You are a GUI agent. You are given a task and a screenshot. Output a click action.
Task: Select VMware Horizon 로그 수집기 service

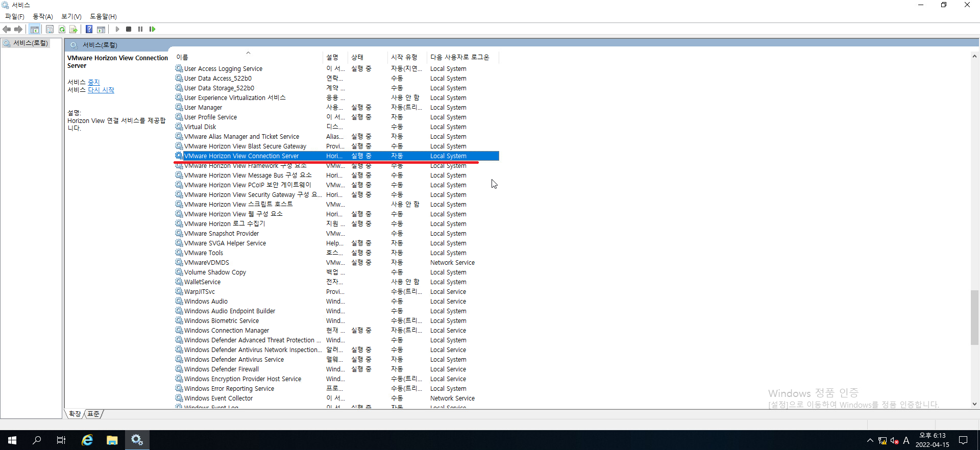click(x=336, y=224)
